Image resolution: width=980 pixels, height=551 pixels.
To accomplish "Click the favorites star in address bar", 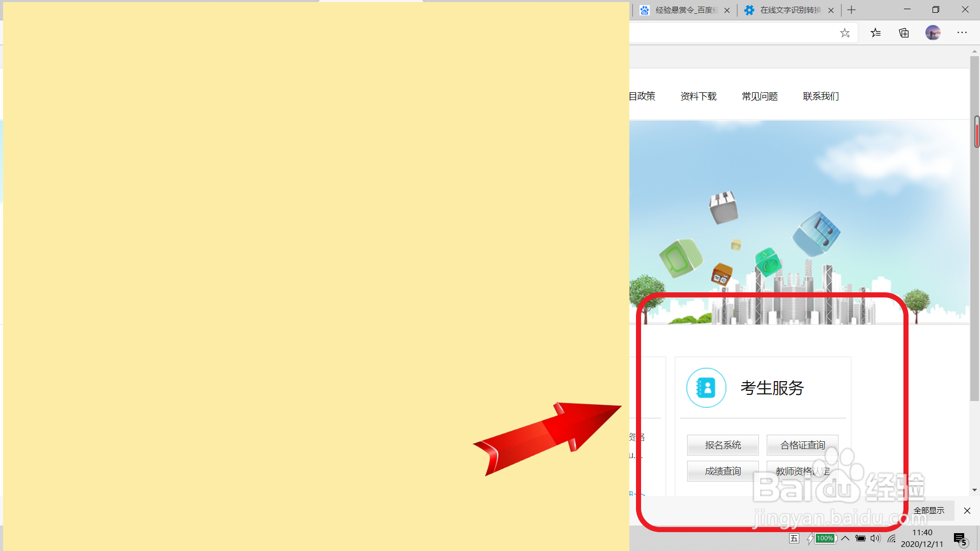I will tap(845, 33).
